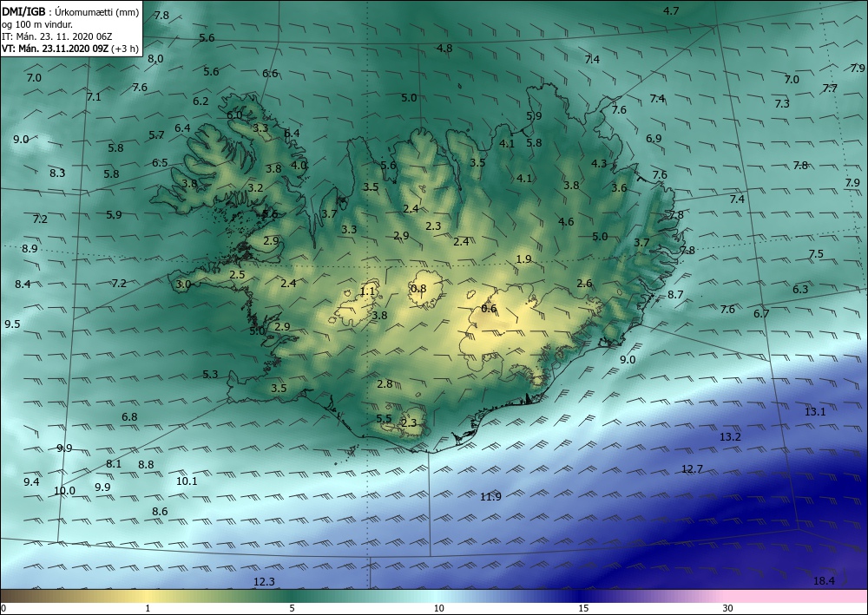Click the 9.4 value near the left edge
Image resolution: width=868 pixels, height=615 pixels.
(31, 481)
